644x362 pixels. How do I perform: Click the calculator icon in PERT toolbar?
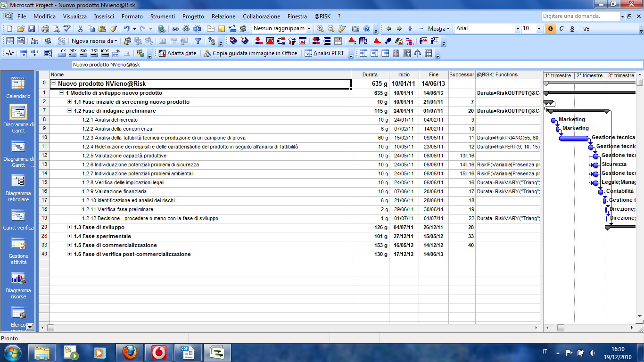396,53
